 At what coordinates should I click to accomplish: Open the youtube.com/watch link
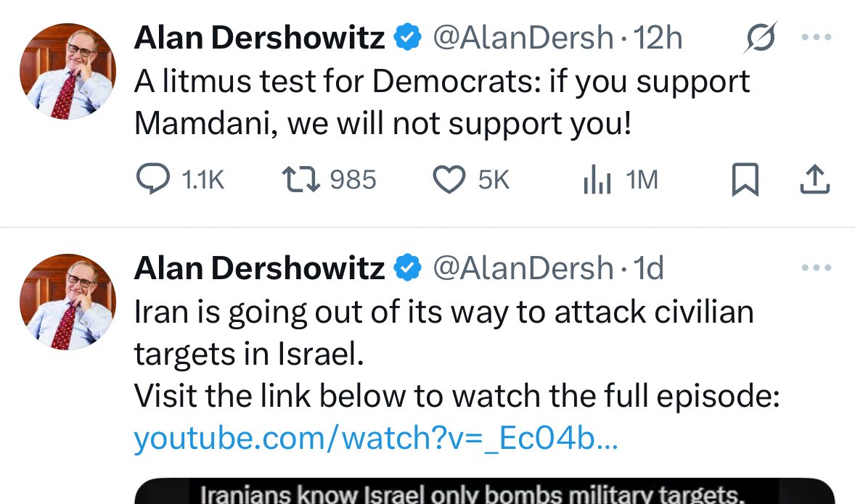point(376,437)
